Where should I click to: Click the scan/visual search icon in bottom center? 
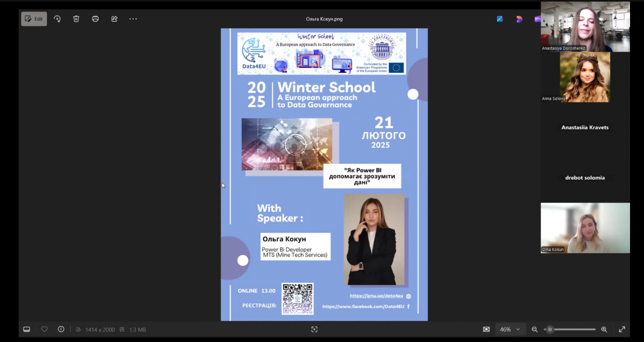pyautogui.click(x=314, y=329)
